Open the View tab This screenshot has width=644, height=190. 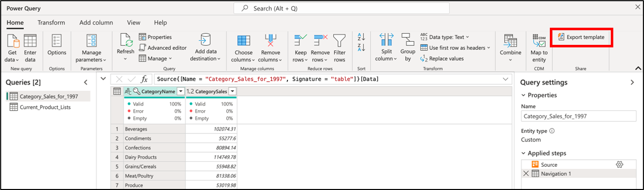(x=133, y=23)
